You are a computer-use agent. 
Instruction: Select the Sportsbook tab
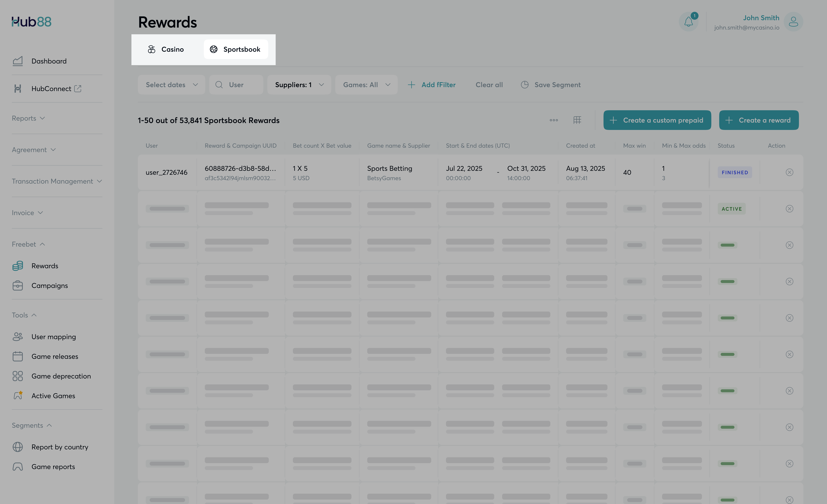pos(236,49)
